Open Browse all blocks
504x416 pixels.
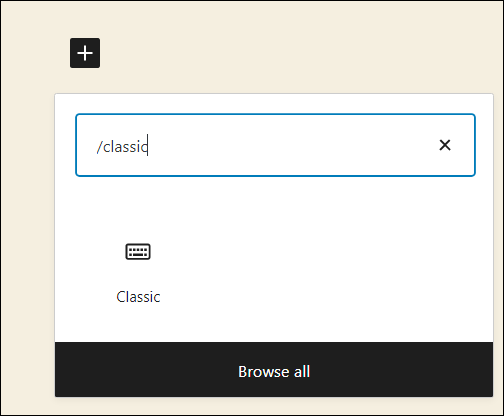click(274, 369)
